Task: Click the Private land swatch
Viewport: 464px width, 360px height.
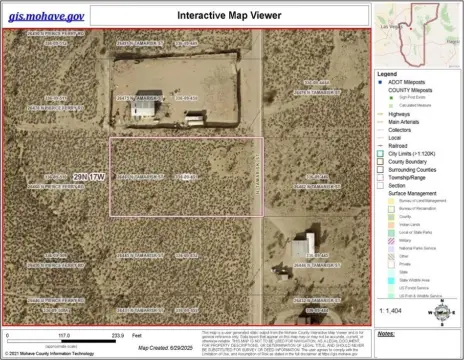Action: click(x=391, y=264)
